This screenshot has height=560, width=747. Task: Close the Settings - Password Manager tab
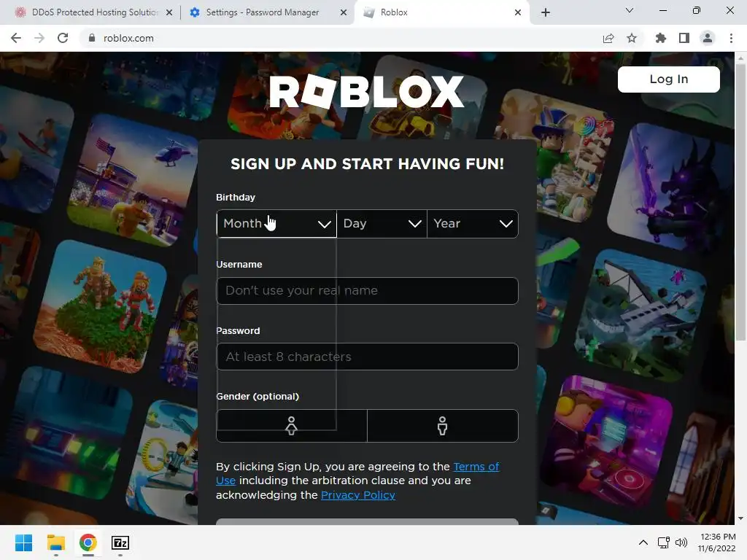coord(344,12)
